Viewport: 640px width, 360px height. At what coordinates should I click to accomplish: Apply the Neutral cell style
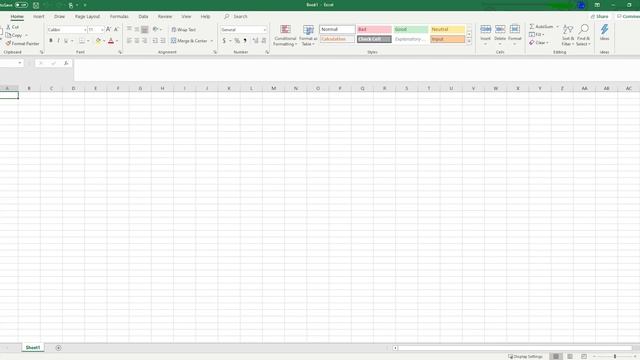448,29
